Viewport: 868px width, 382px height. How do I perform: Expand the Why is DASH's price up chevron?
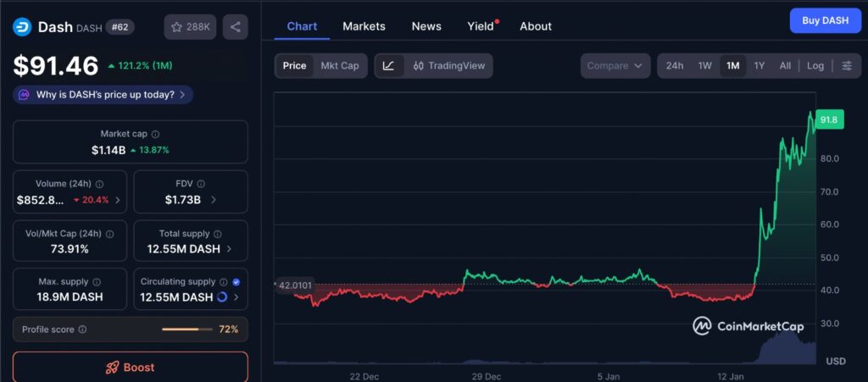(x=182, y=95)
